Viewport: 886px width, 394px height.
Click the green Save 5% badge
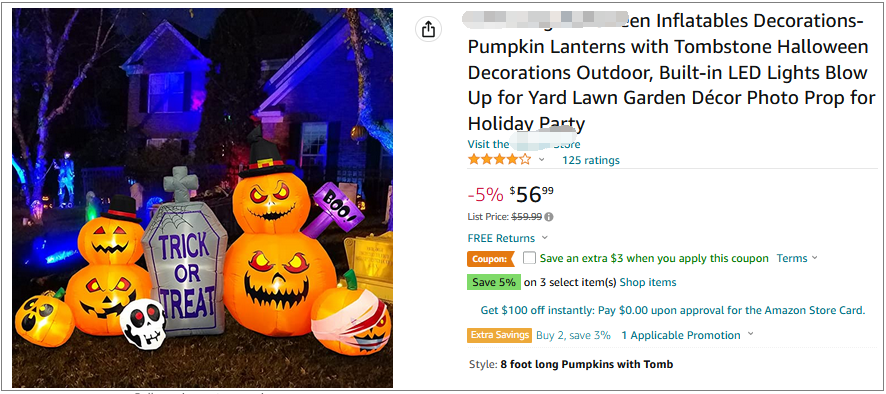coord(494,282)
